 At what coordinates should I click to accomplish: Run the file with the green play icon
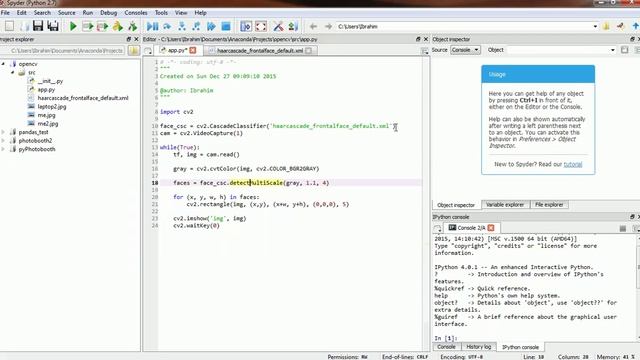pos(73,26)
